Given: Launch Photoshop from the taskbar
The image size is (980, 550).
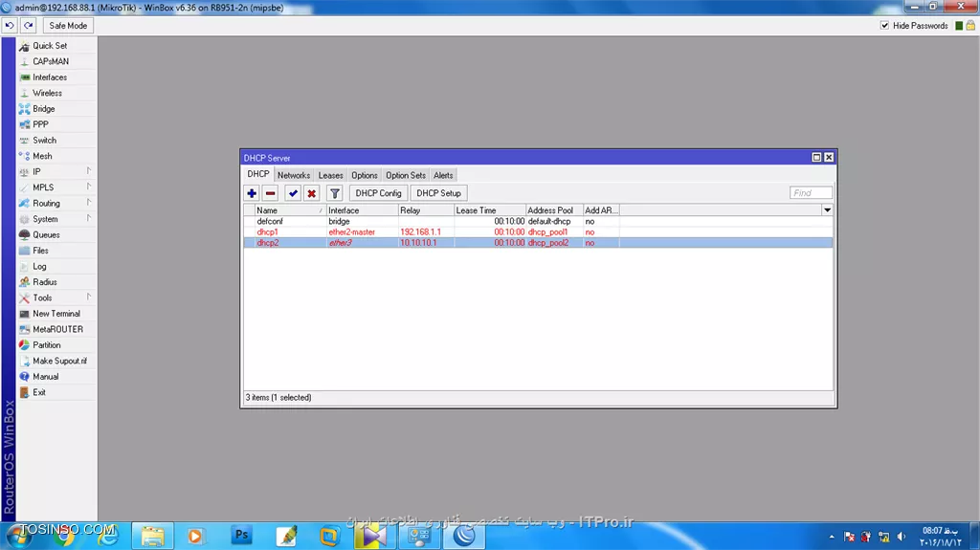Looking at the screenshot, I should coord(241,536).
